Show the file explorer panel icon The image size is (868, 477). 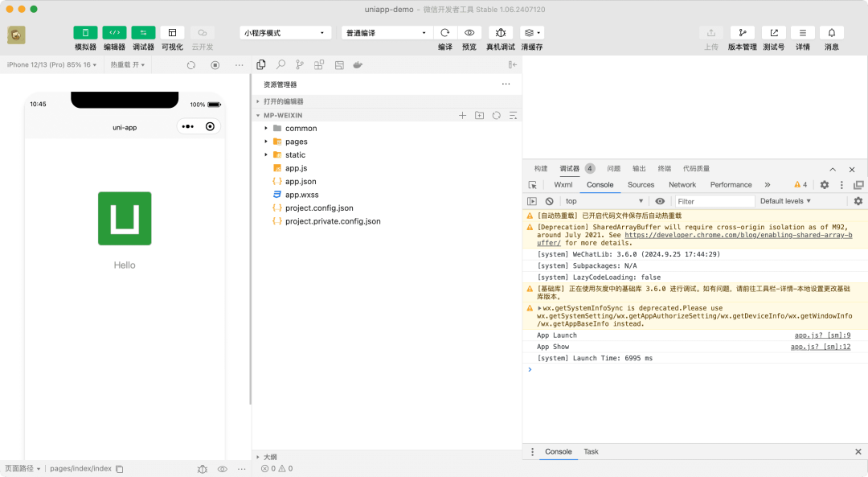(x=261, y=65)
